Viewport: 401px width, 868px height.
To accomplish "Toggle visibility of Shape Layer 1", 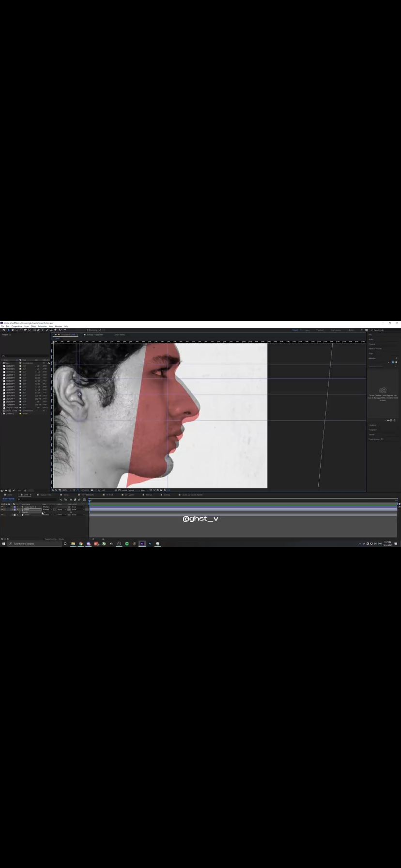I will pyautogui.click(x=2, y=507).
